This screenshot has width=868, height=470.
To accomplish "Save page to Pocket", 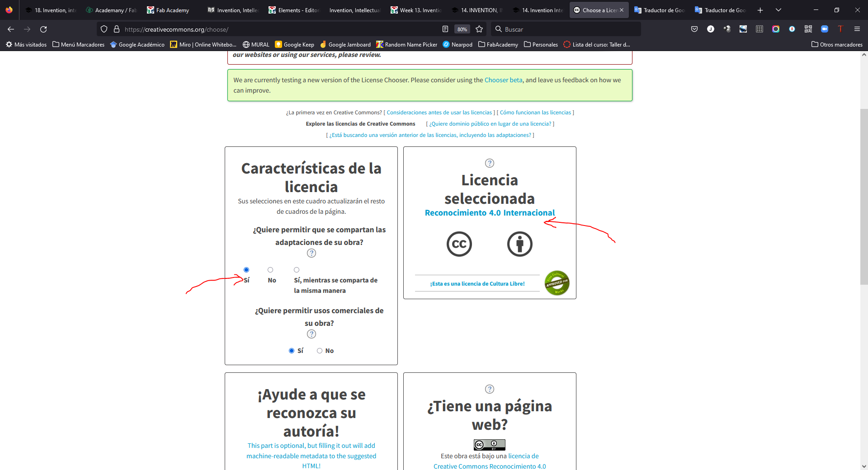I will (x=694, y=29).
